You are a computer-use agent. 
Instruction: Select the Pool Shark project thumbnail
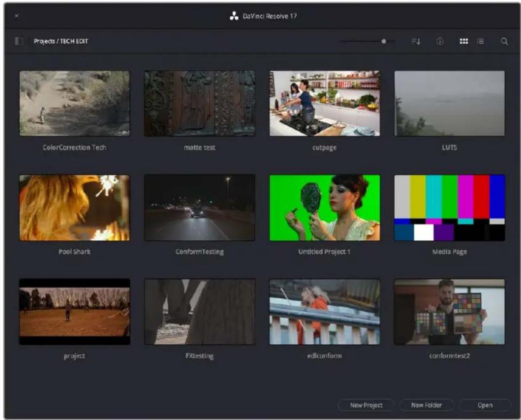(74, 208)
